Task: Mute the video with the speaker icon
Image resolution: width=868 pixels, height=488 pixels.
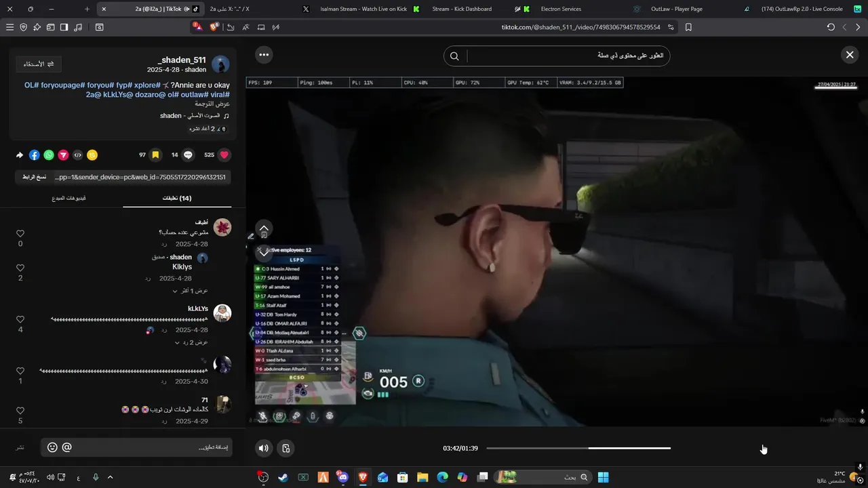Action: 264,448
